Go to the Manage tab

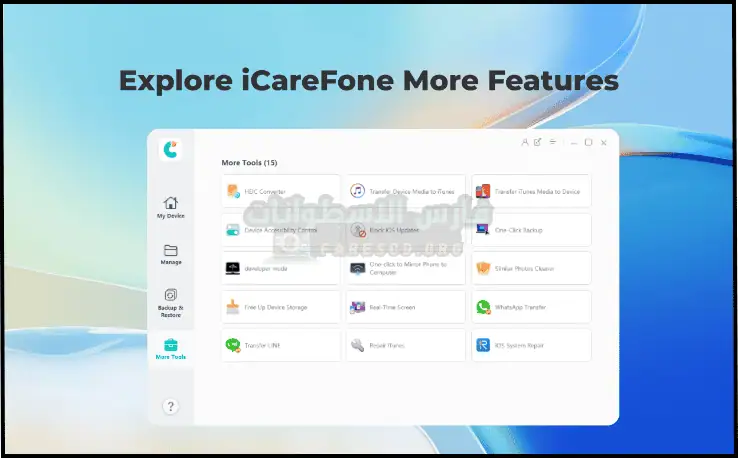(x=170, y=254)
